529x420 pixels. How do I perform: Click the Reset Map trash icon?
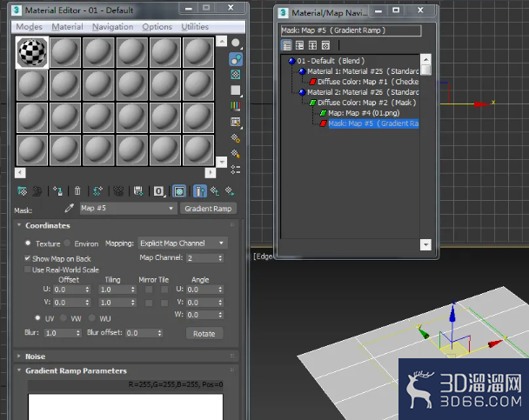(x=77, y=191)
